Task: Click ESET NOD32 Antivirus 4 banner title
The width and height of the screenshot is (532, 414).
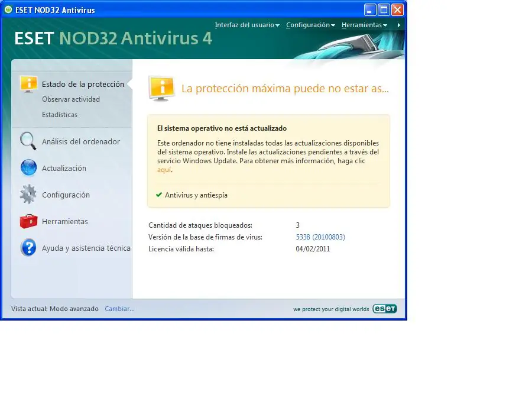Action: click(x=113, y=38)
